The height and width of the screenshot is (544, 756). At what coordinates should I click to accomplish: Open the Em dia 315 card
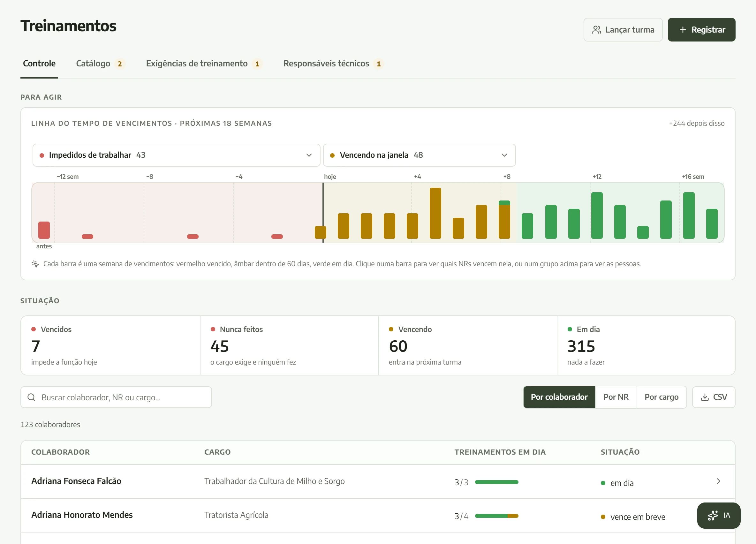(x=646, y=345)
